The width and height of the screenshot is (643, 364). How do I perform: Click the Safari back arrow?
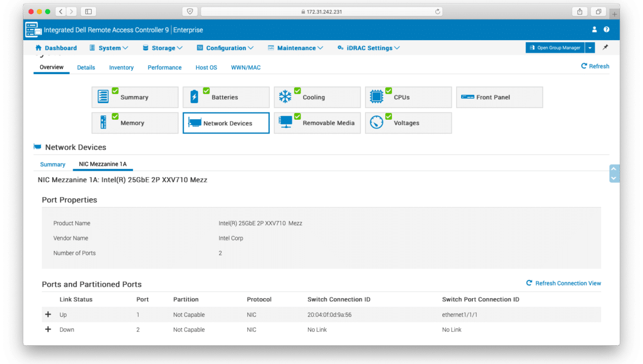click(60, 12)
